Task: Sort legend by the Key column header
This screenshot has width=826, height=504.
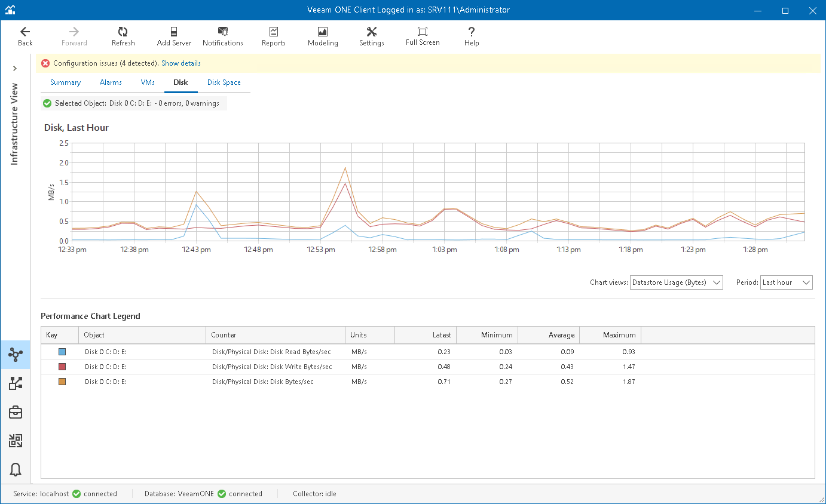Action: point(59,335)
